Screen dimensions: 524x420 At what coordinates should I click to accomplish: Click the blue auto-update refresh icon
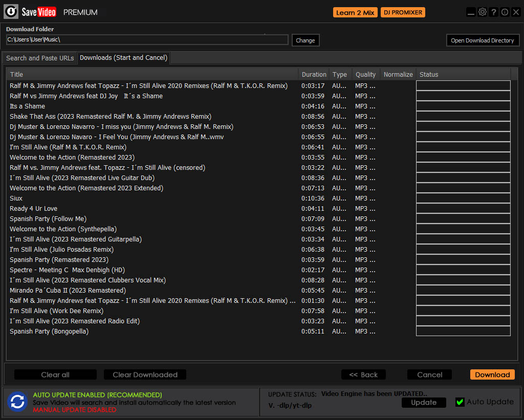[x=17, y=402]
